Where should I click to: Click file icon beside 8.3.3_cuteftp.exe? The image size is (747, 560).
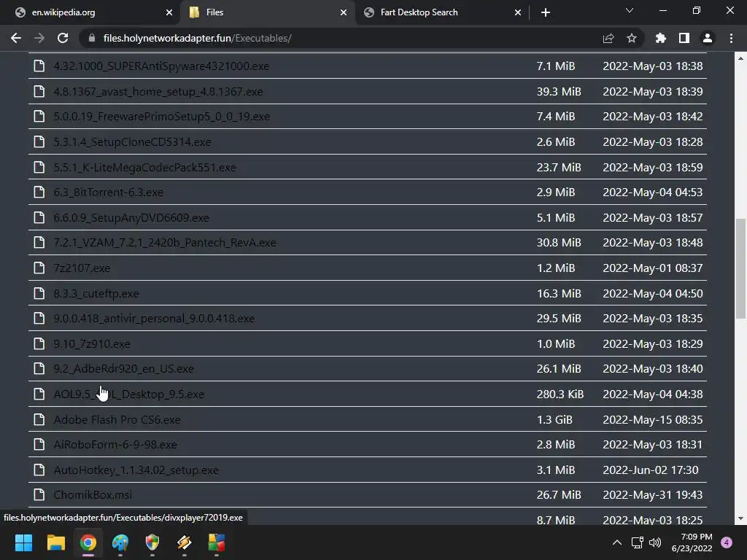39,293
